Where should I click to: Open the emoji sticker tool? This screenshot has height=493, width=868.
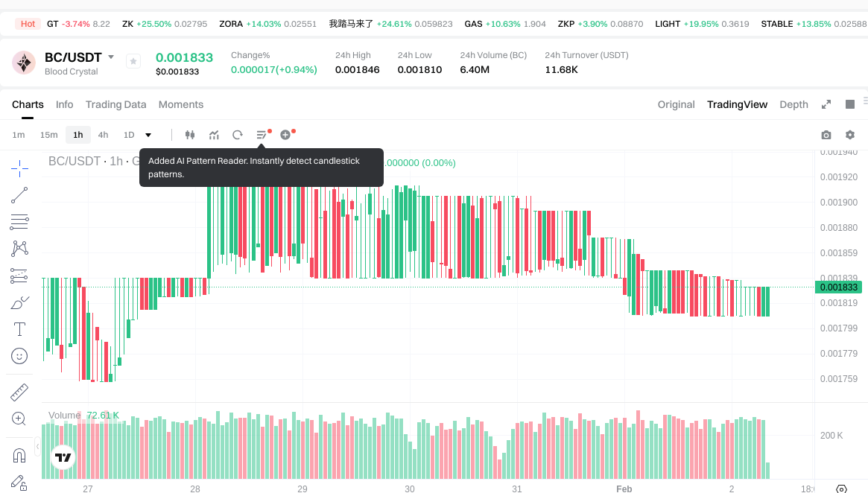click(x=19, y=356)
